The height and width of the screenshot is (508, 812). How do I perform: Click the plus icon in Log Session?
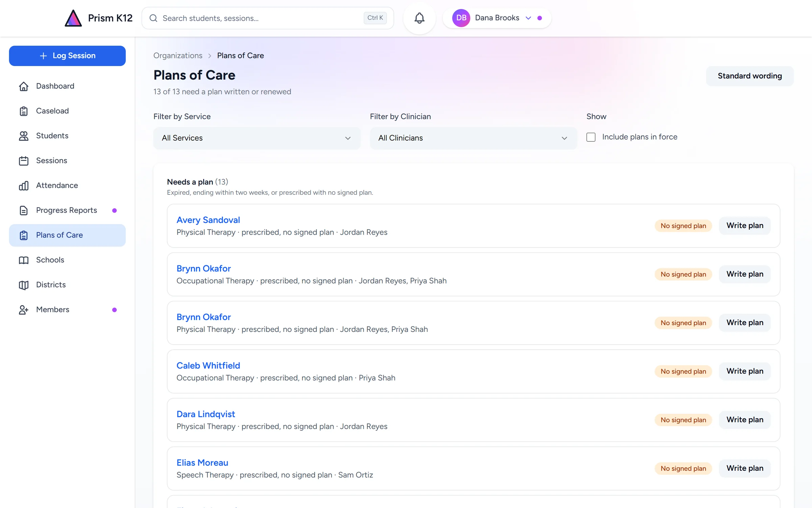tap(43, 56)
